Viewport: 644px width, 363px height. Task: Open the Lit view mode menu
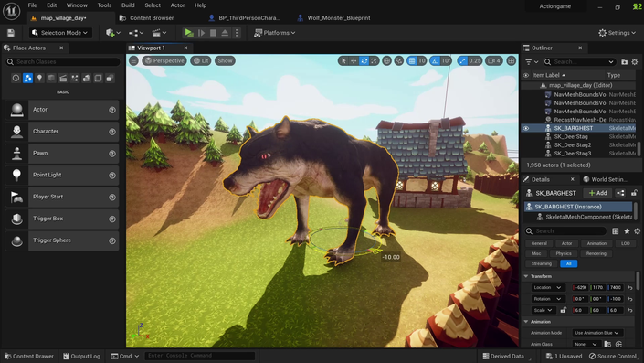201,61
